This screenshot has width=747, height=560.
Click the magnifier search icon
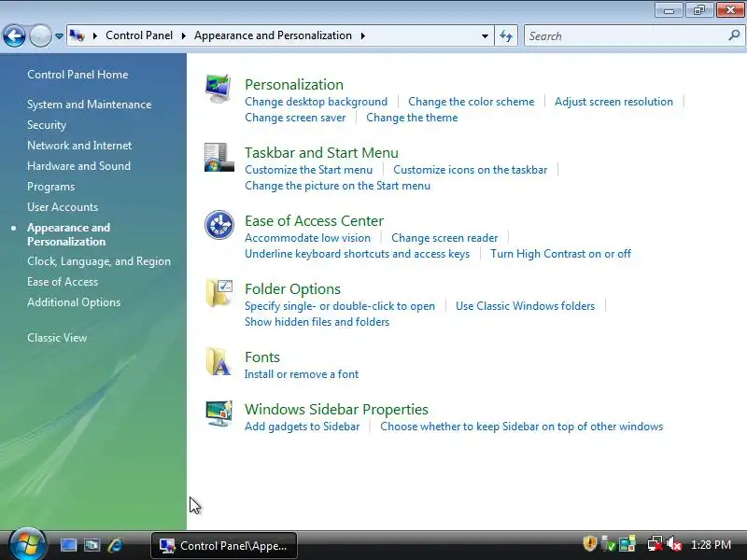pos(734,35)
